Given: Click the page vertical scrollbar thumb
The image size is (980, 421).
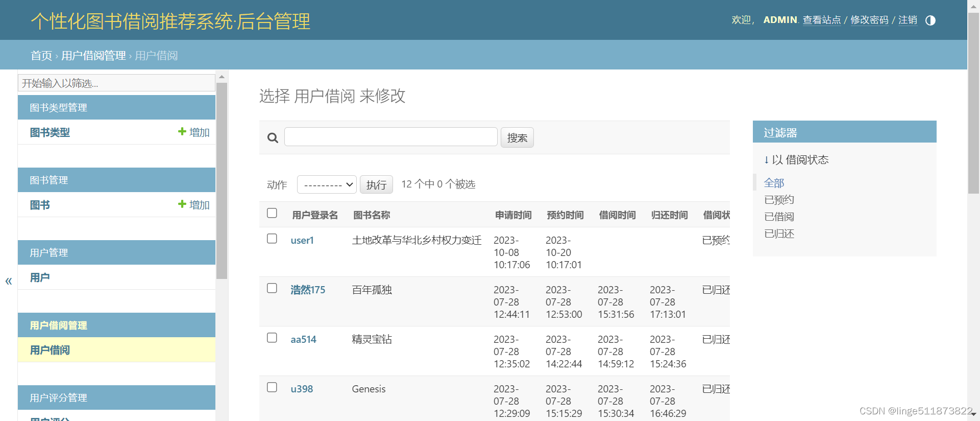Looking at the screenshot, I should click(973, 102).
